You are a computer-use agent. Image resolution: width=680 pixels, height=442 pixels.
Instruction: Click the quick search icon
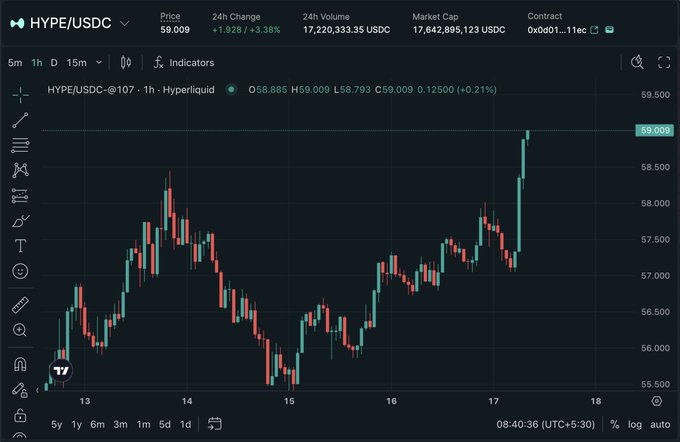tap(637, 62)
